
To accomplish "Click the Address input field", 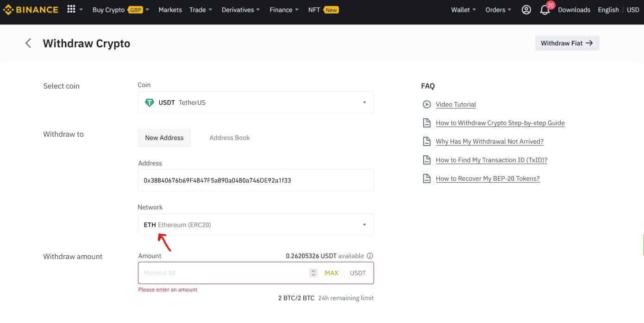I will [256, 180].
